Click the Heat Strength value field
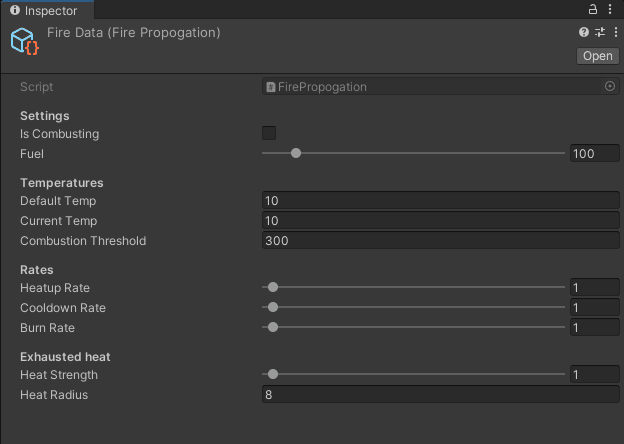Image resolution: width=624 pixels, height=444 pixels. (x=595, y=374)
